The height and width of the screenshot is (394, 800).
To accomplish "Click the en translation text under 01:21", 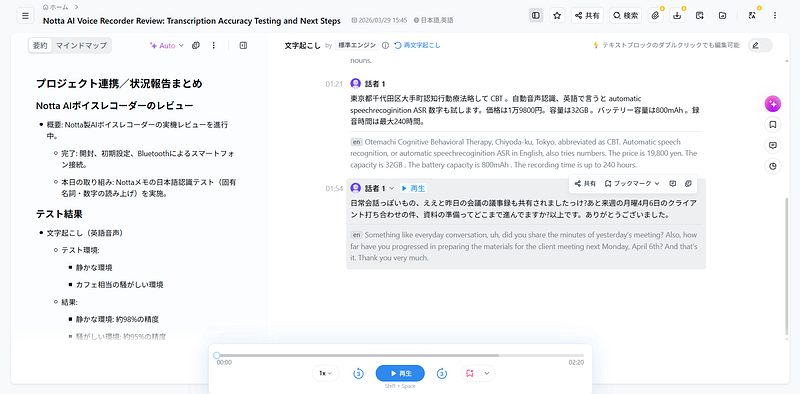I will tap(523, 153).
